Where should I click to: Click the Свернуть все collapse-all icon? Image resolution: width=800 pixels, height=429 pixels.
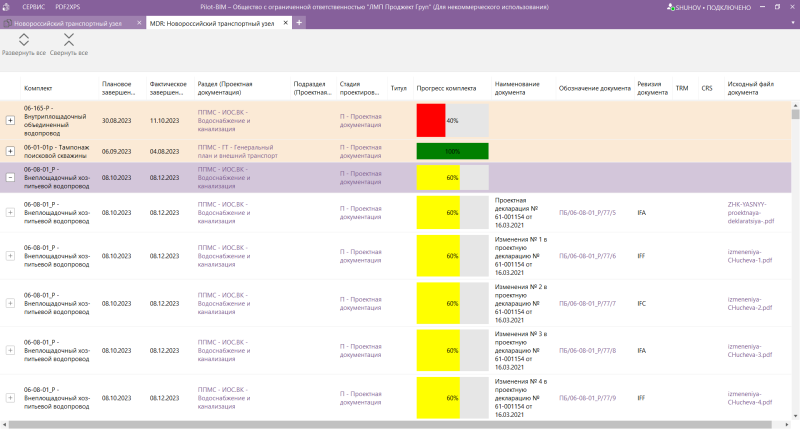(69, 40)
